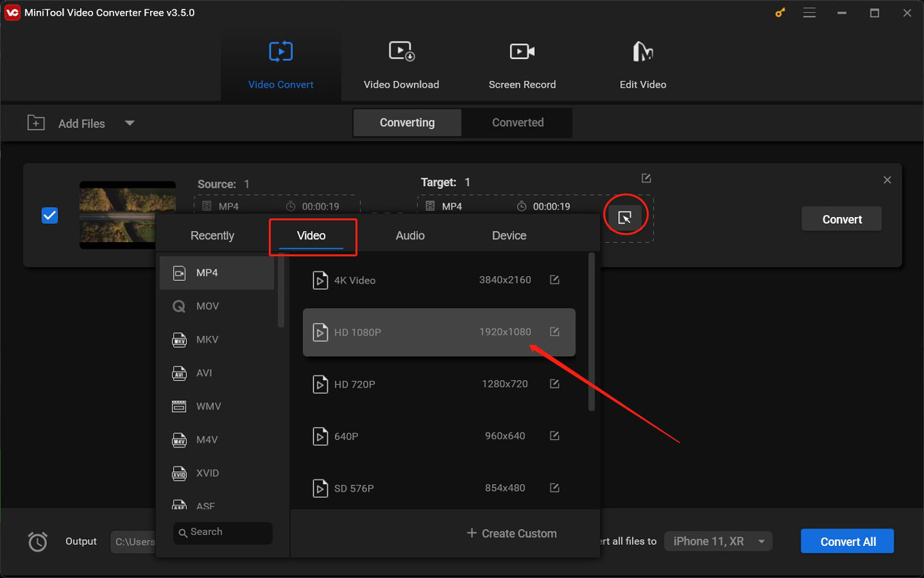Select the Converting tab
The image size is (924, 578).
pyautogui.click(x=407, y=122)
